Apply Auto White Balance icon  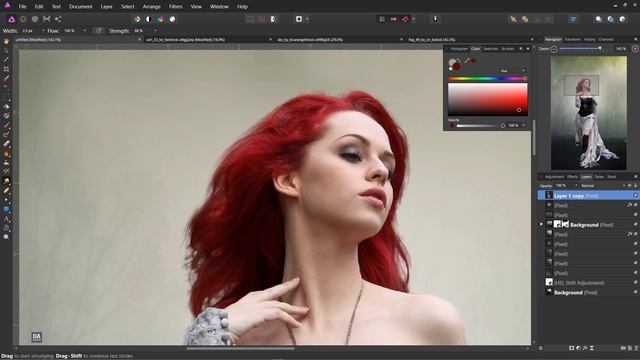(172, 19)
